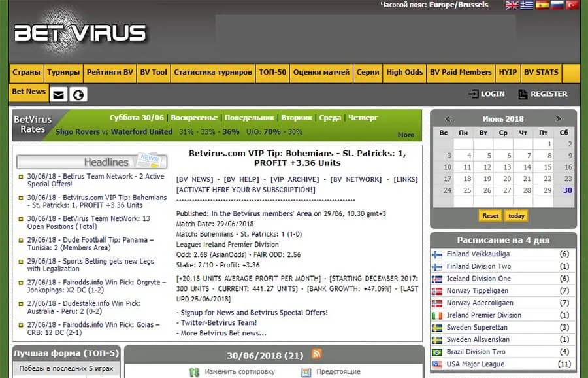The image size is (588, 378).
Task: Open Sligo Rovers vs Waterford United match
Action: (x=114, y=132)
